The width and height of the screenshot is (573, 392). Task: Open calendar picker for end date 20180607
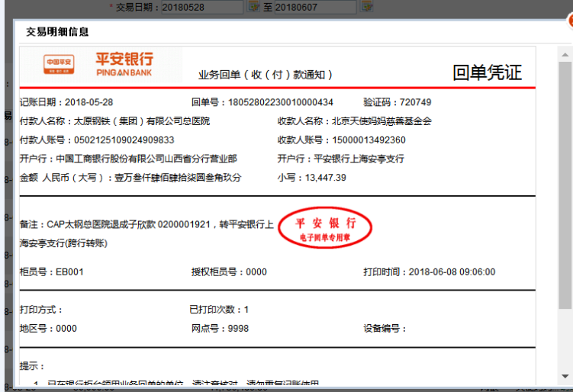(366, 6)
